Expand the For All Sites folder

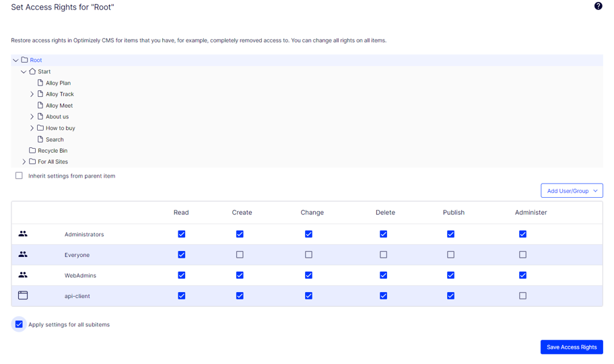coord(24,162)
